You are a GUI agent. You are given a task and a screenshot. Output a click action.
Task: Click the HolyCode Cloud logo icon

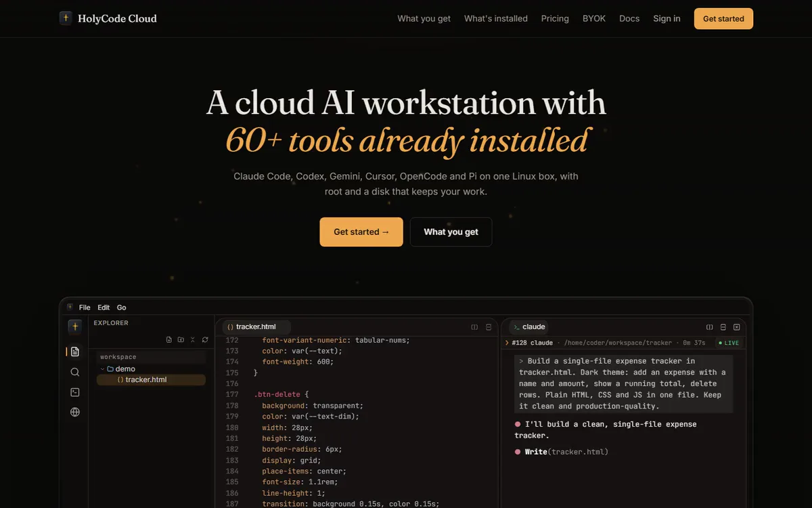click(66, 18)
